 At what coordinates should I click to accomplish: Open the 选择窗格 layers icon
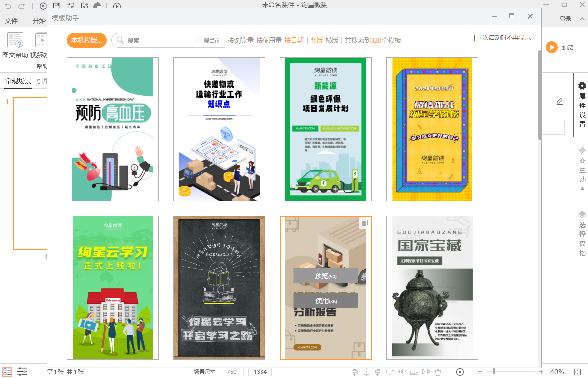click(582, 215)
